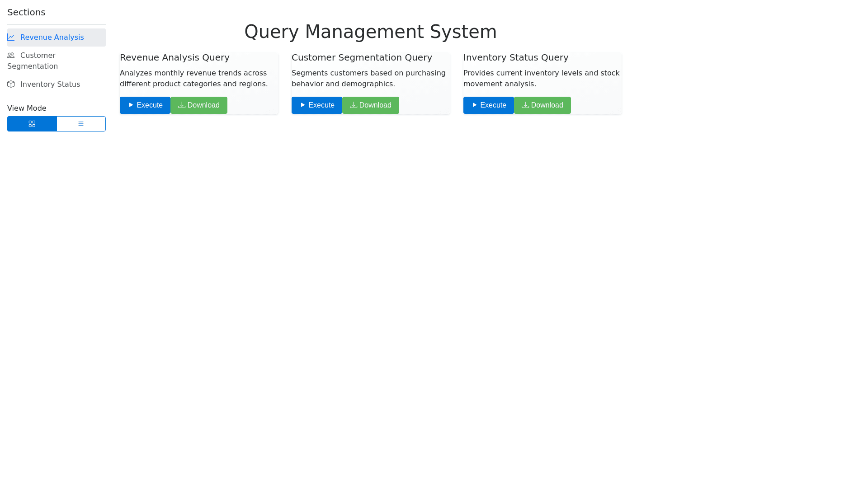The height and width of the screenshot is (488, 868).
Task: Go to Inventory Status section
Action: pos(50,84)
